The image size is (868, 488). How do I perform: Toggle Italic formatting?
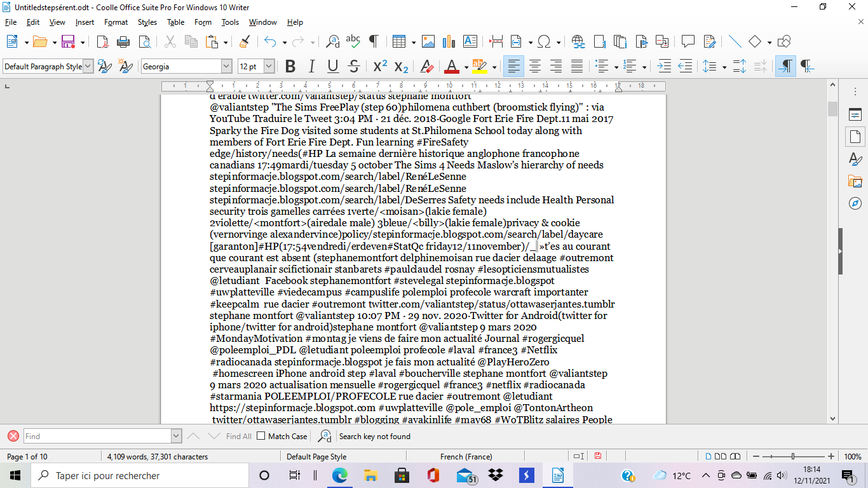click(311, 66)
